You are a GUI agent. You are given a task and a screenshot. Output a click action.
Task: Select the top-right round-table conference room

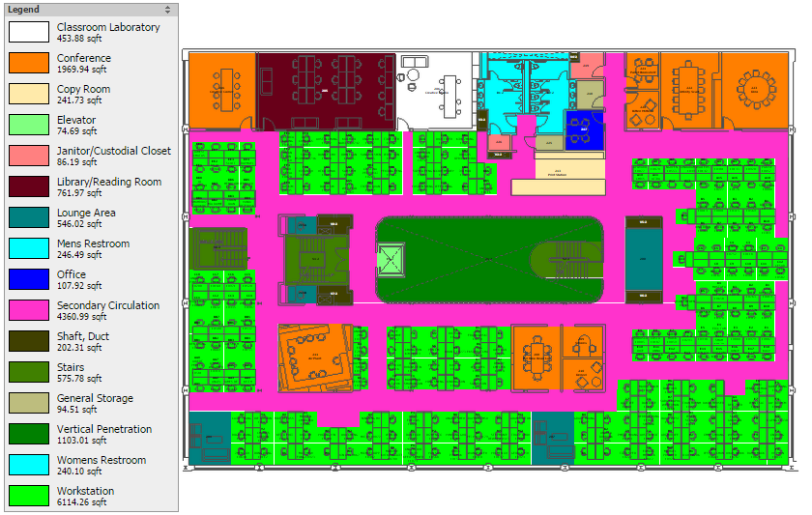[756, 90]
